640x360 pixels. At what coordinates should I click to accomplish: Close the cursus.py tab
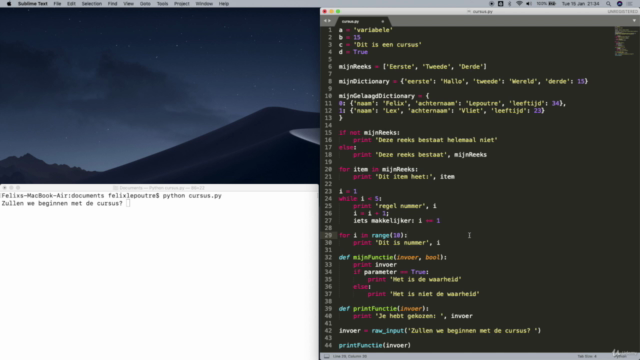pyautogui.click(x=382, y=21)
